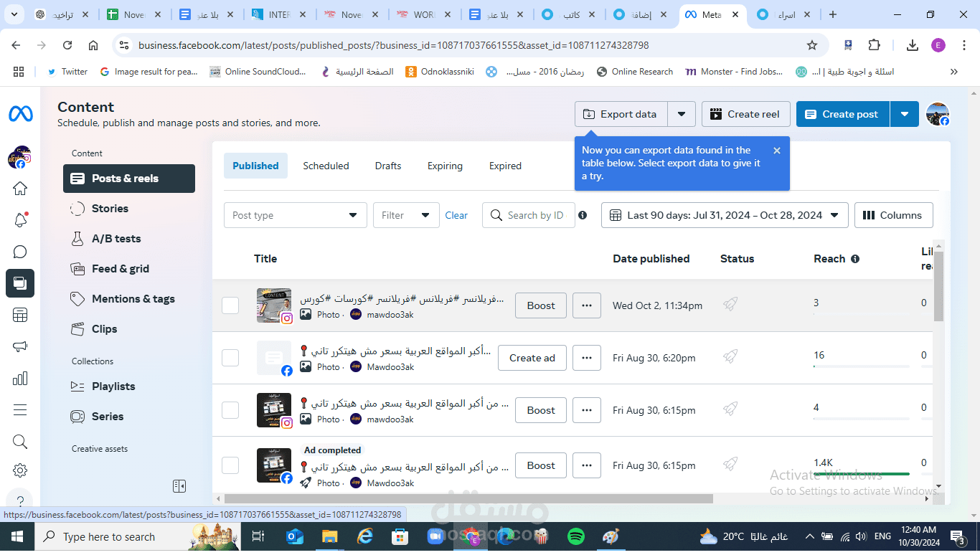Open the Export data dropdown arrow
Viewport: 980px width, 555px height.
pyautogui.click(x=682, y=113)
